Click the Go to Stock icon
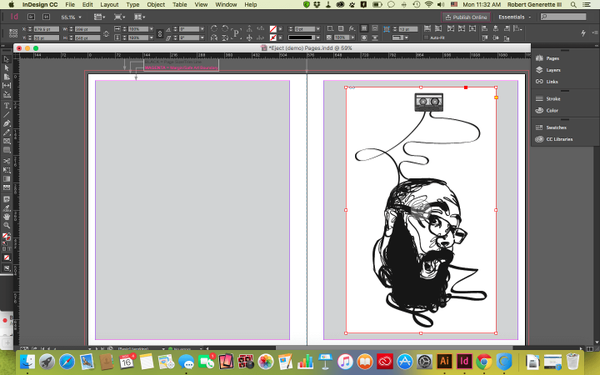The image size is (600, 375). pyautogui.click(x=46, y=17)
